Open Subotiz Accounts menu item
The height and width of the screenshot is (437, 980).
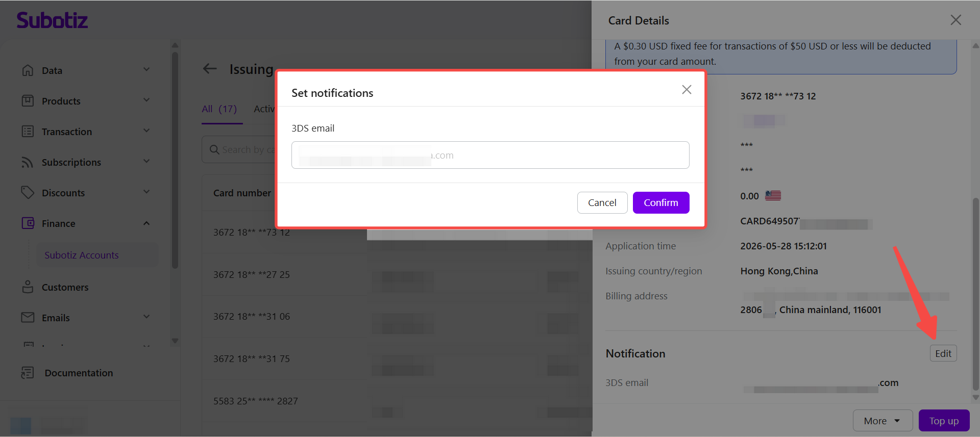click(82, 255)
